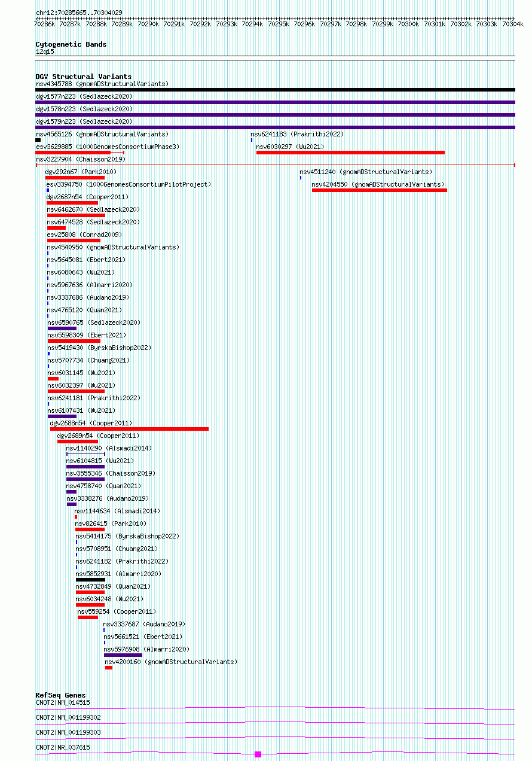Viewport: 532px width, 761px height.
Task: Click the nsv3227904 Chaisson2019 label
Action: tap(81, 159)
